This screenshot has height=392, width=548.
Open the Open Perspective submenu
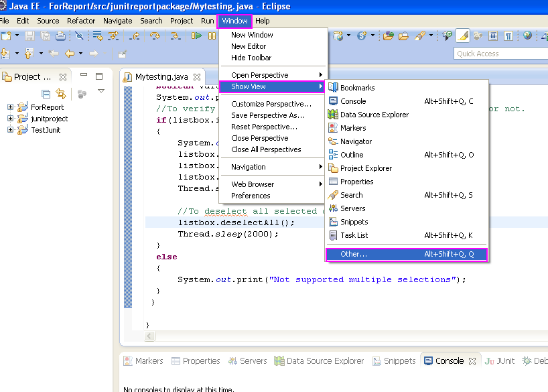coord(272,75)
